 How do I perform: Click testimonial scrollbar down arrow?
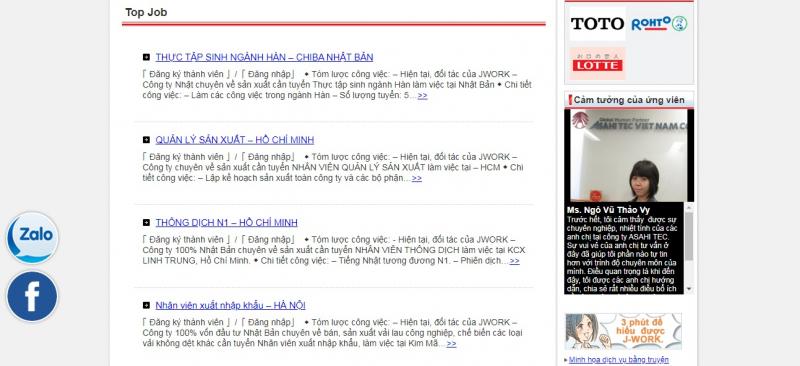point(689,289)
